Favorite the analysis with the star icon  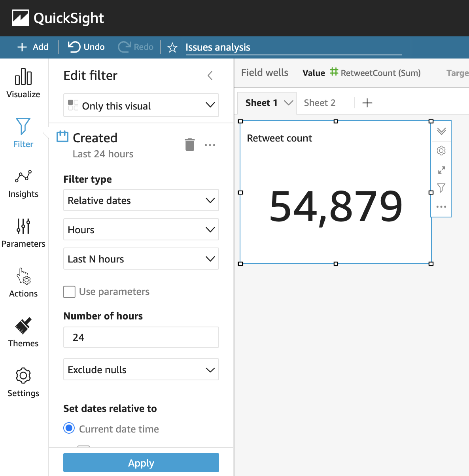(x=172, y=47)
